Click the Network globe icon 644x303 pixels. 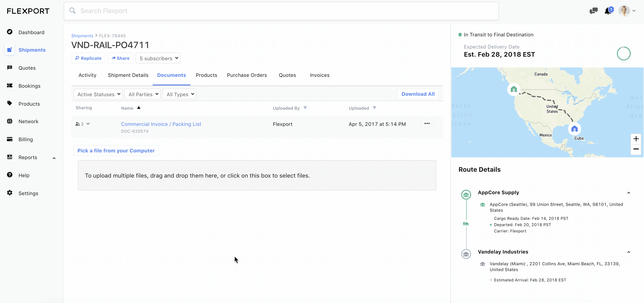pyautogui.click(x=10, y=121)
